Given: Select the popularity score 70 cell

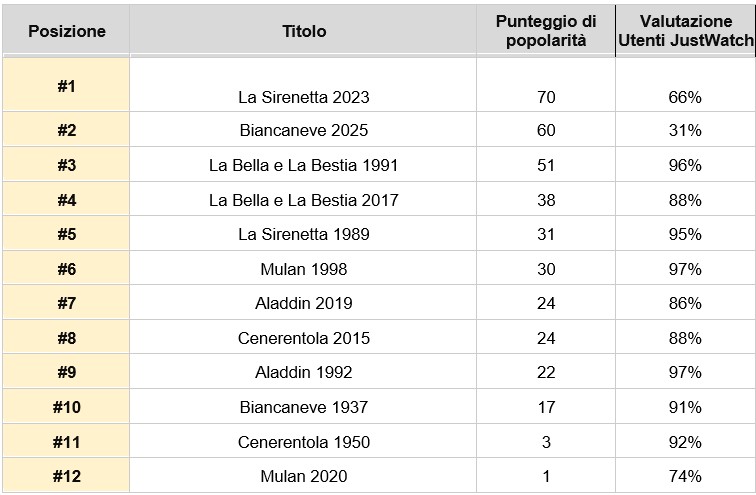Looking at the screenshot, I should (x=546, y=85).
